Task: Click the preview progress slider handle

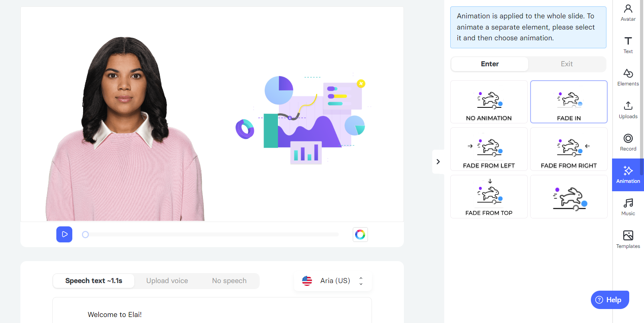Action: 85,234
